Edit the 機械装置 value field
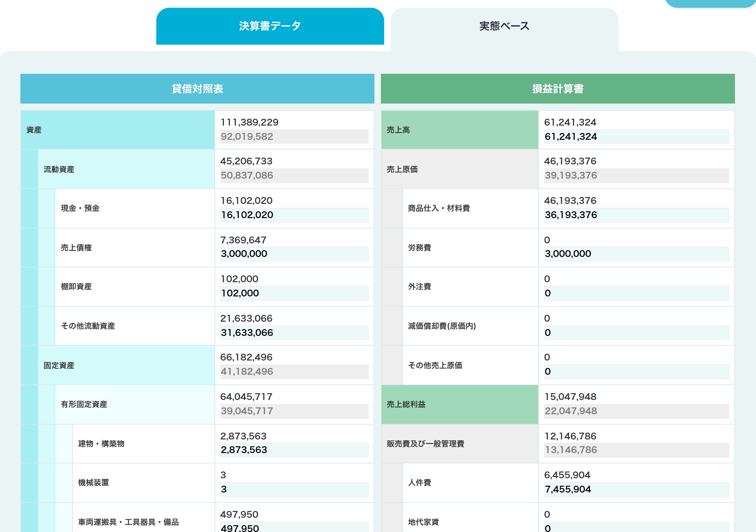The width and height of the screenshot is (756, 532). pyautogui.click(x=294, y=490)
